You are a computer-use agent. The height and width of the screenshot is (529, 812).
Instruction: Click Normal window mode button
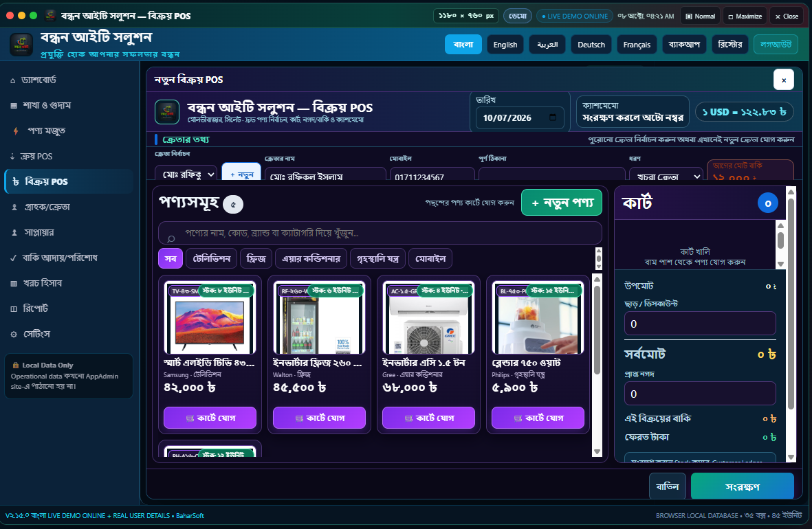click(700, 16)
